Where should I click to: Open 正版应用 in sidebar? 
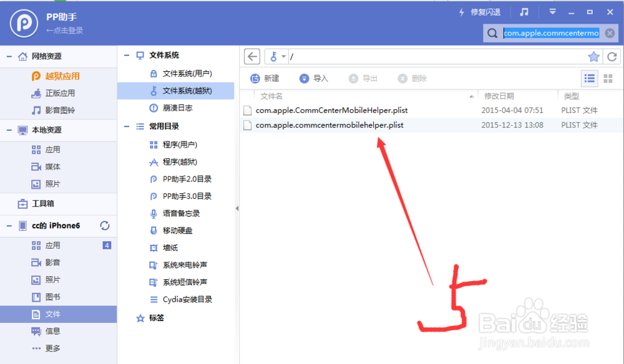(x=53, y=93)
